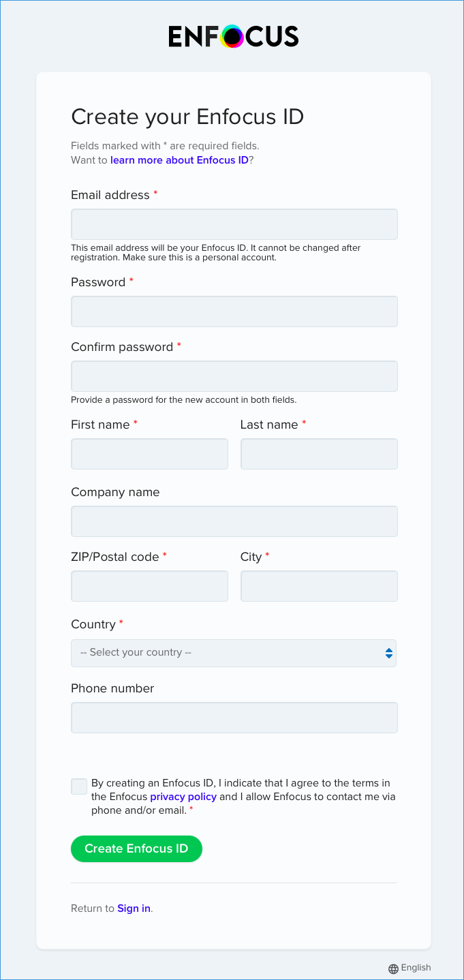Open the learn more about Enfocus ID link
464x980 pixels.
tap(179, 160)
